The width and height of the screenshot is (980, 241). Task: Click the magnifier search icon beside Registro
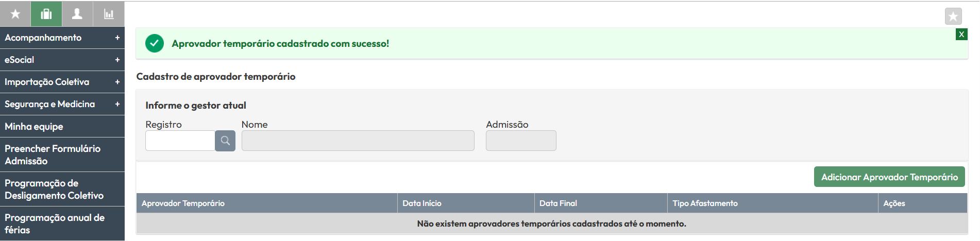pyautogui.click(x=225, y=141)
